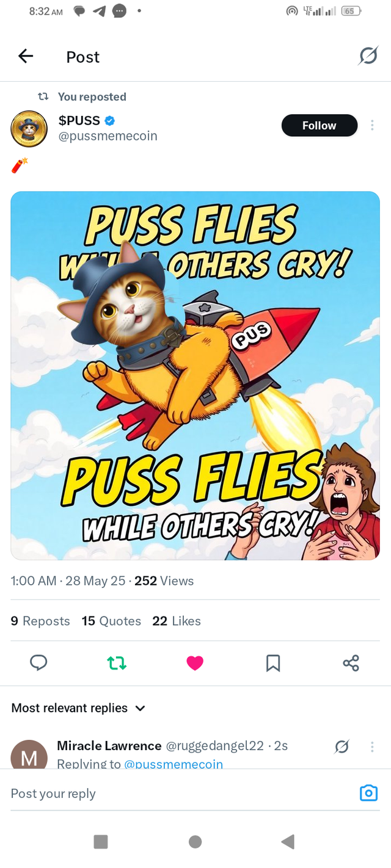391x868 pixels.
Task: Tap the $PUSS profile avatar
Action: coord(29,129)
